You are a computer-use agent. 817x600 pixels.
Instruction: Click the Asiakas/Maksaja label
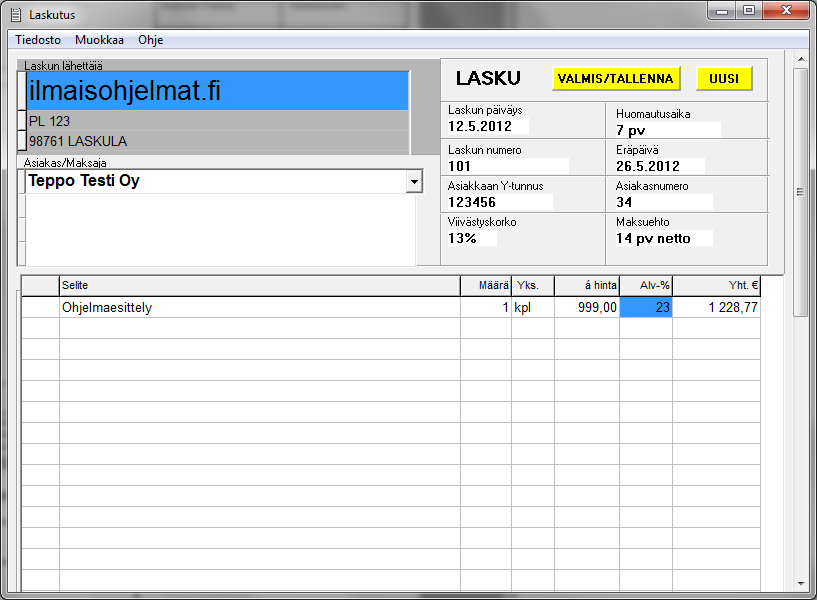point(65,162)
